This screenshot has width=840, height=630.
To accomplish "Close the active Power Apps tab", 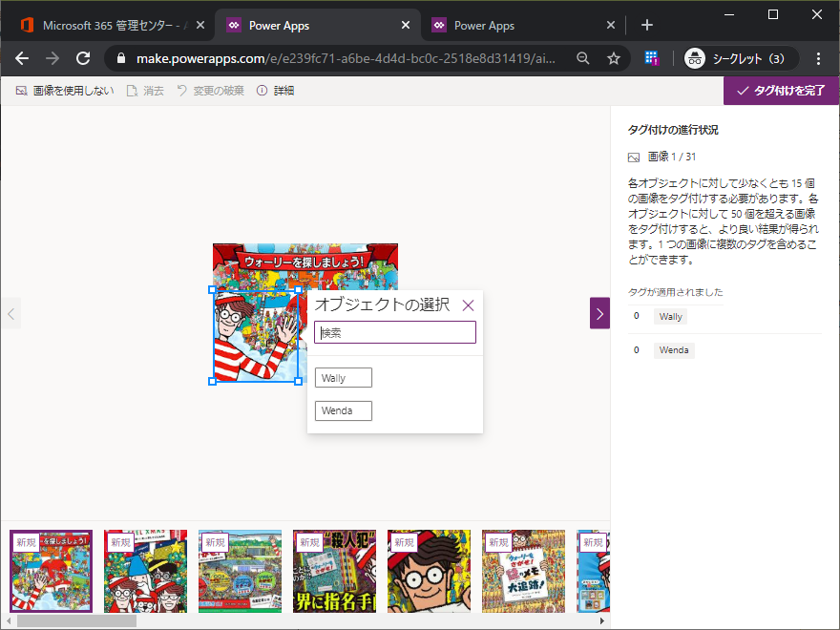I will [406, 25].
